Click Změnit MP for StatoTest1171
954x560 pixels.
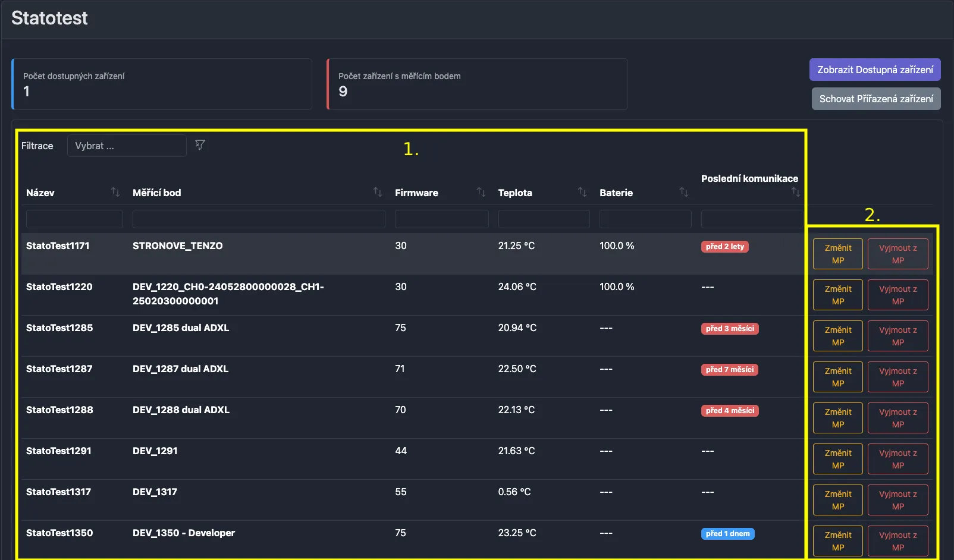[837, 254]
